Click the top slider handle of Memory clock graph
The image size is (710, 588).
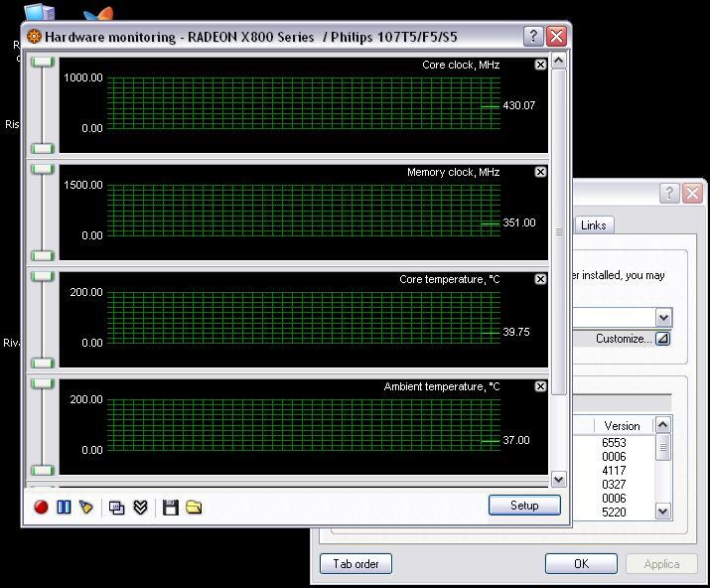(x=43, y=169)
